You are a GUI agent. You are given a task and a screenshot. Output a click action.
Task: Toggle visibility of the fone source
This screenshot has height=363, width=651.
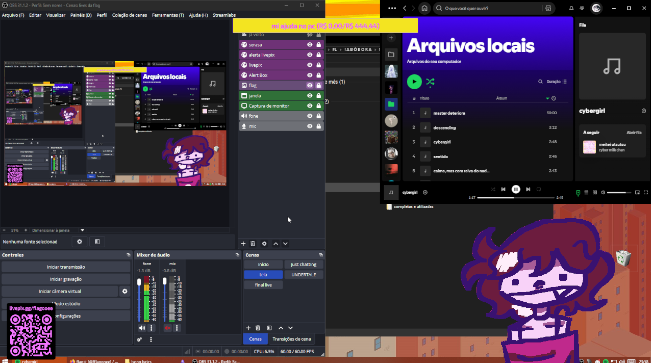pyautogui.click(x=310, y=116)
